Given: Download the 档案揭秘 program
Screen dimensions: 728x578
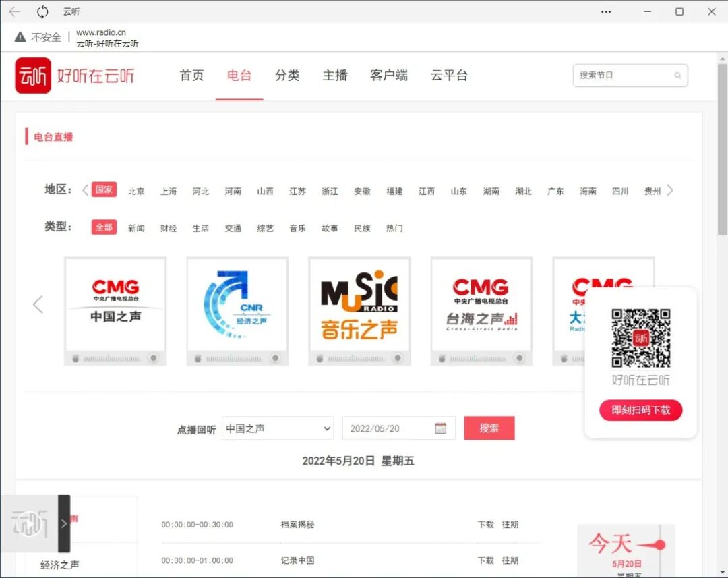Looking at the screenshot, I should (486, 525).
